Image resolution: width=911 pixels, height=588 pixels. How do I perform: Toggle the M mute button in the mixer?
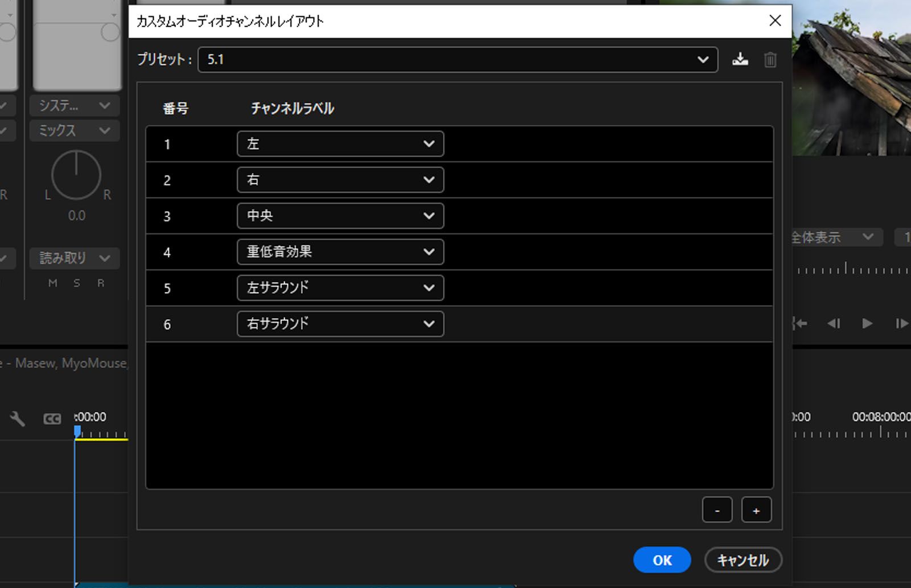tap(53, 283)
